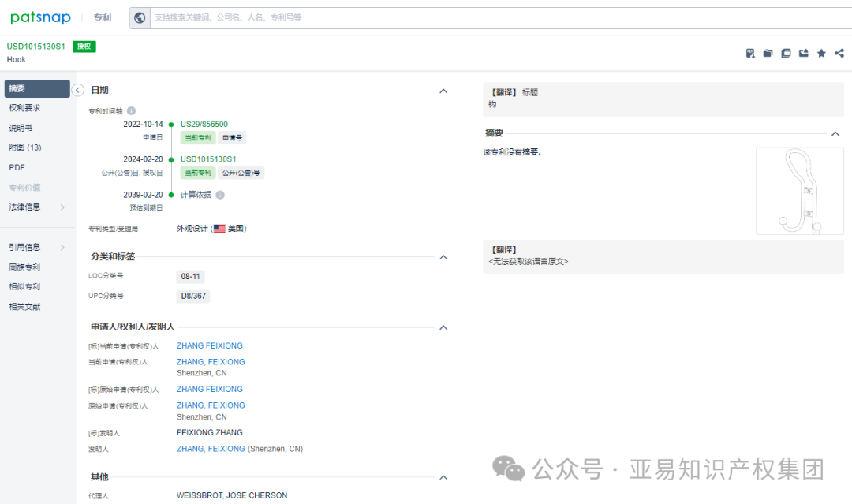
Task: Collapse the sidebar with the arrow icon
Action: (77, 89)
